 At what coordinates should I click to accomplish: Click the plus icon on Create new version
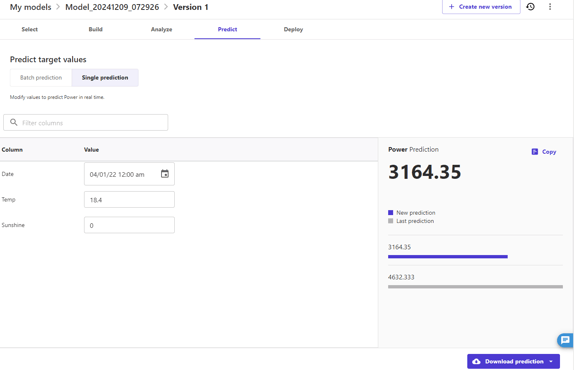tap(451, 7)
